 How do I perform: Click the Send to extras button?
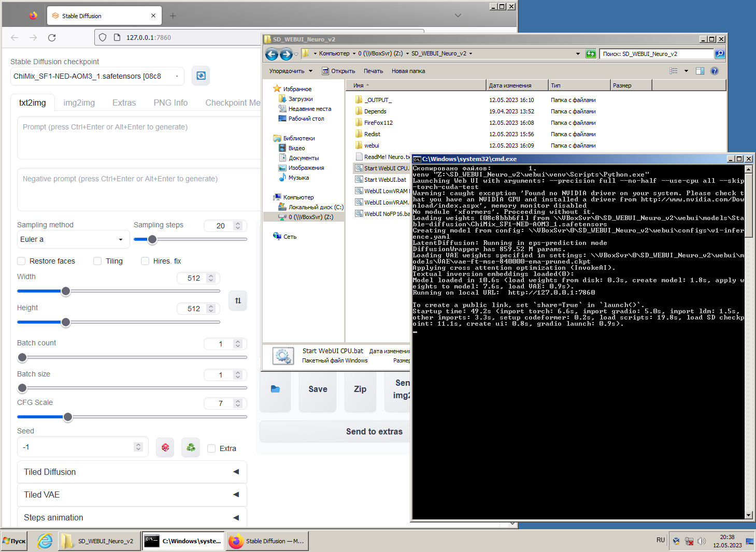click(x=335, y=431)
